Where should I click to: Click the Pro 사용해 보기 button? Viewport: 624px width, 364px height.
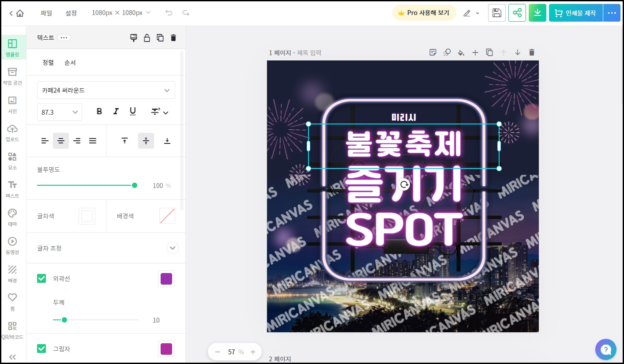click(x=424, y=13)
